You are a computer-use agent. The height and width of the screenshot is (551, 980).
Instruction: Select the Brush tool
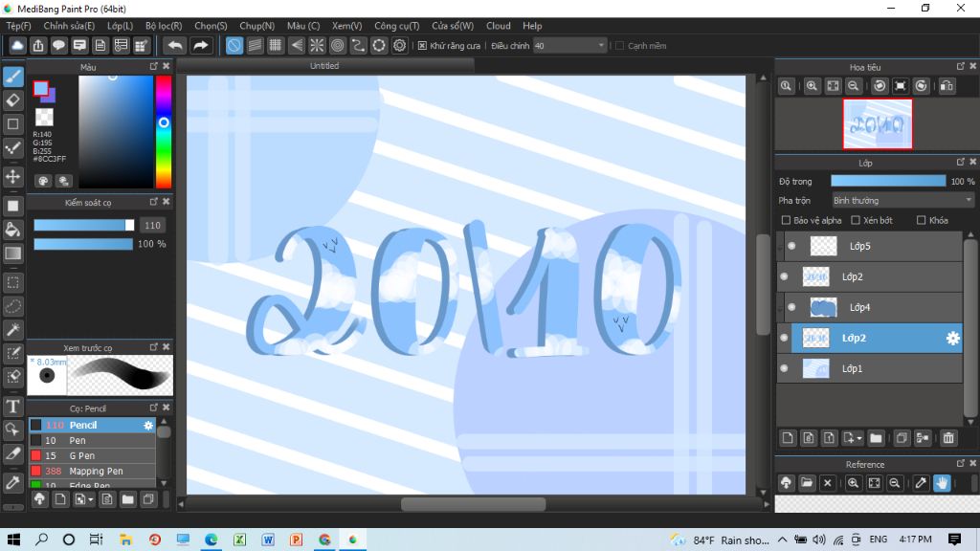(13, 77)
